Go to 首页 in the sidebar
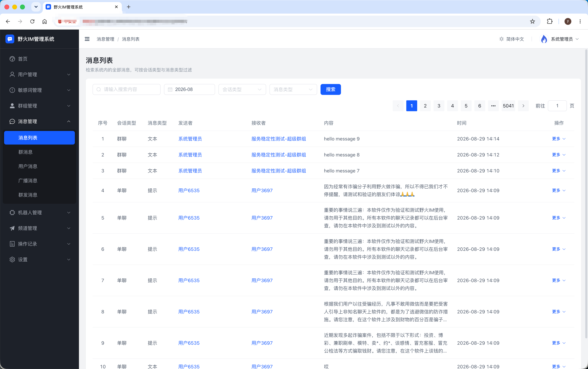This screenshot has width=588, height=369. (39, 59)
